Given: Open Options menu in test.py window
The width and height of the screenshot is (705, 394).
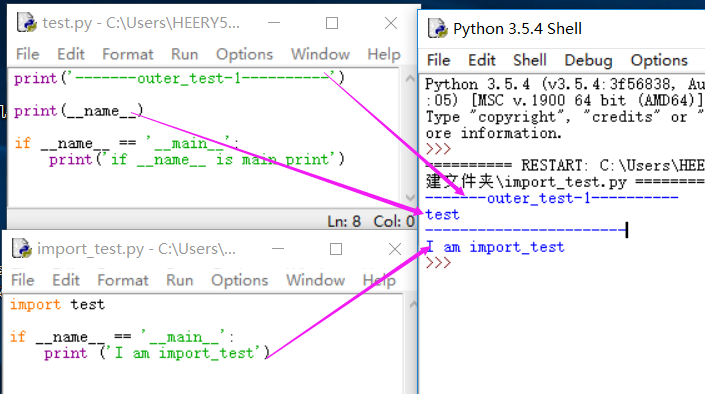Looking at the screenshot, I should point(244,54).
